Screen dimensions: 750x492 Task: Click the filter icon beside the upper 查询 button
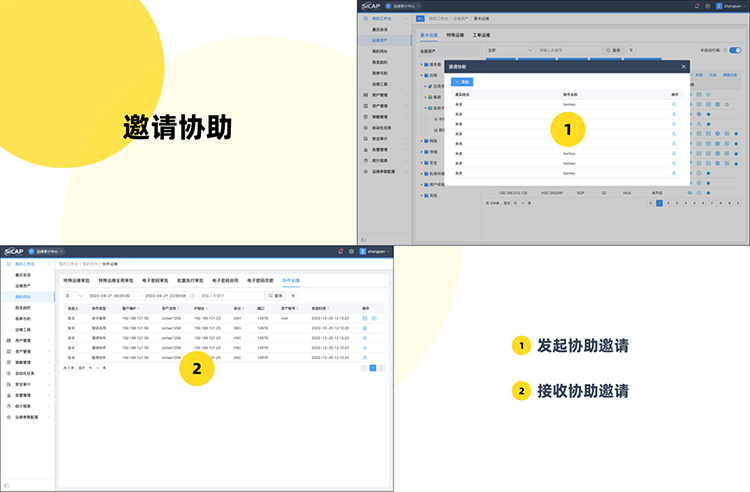click(630, 48)
